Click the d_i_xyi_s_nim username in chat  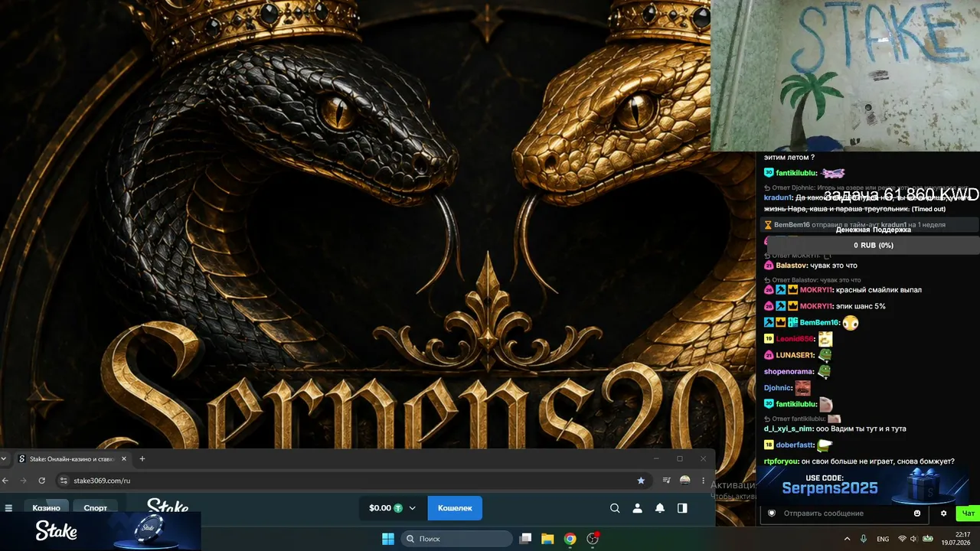[x=788, y=429]
